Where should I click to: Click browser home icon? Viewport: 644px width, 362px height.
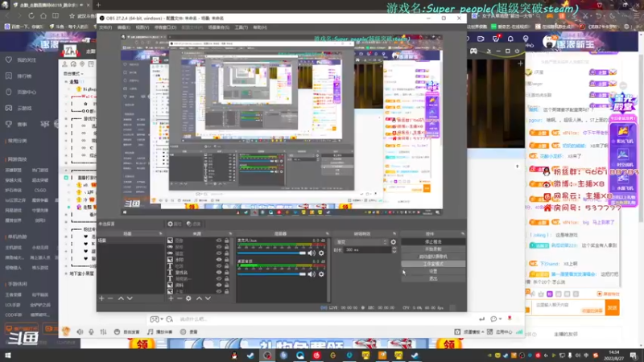tap(43, 15)
